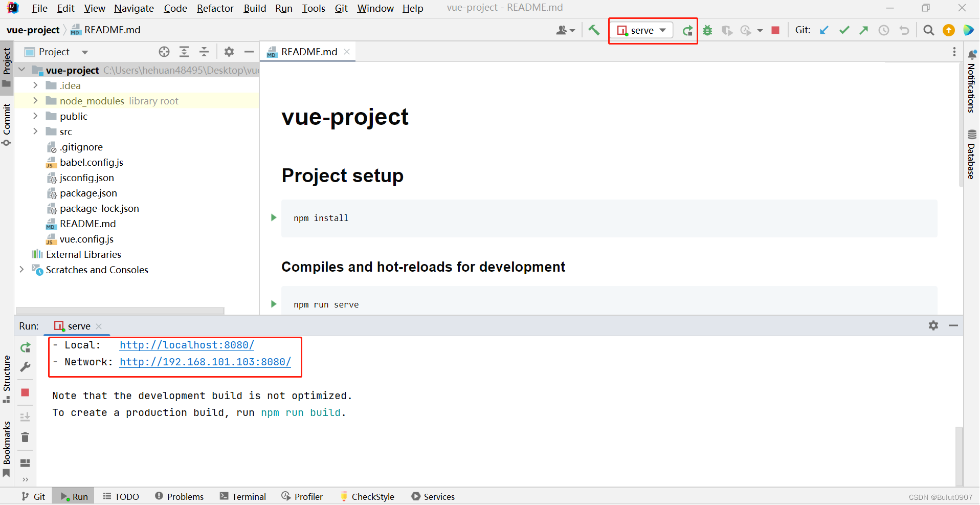This screenshot has height=505, width=980.
Task: Commit changes using the Git checkmark icon
Action: pos(844,30)
